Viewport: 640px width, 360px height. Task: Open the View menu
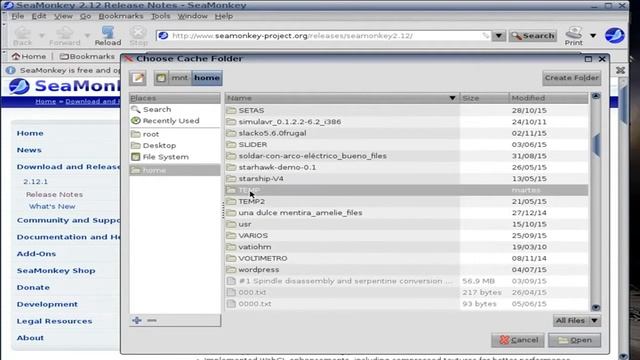63,16
